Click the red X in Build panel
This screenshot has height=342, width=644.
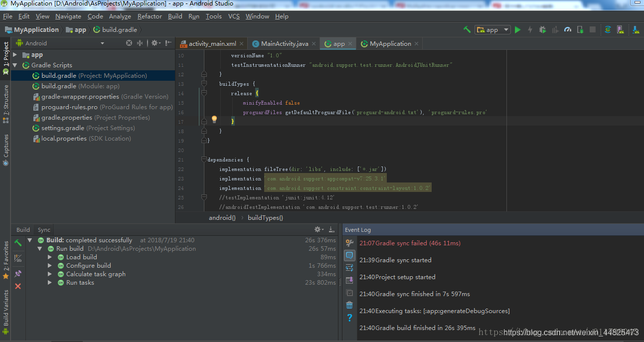click(18, 286)
